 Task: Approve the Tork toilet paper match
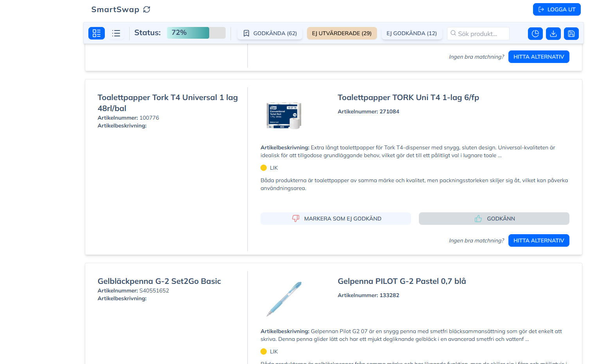494,219
